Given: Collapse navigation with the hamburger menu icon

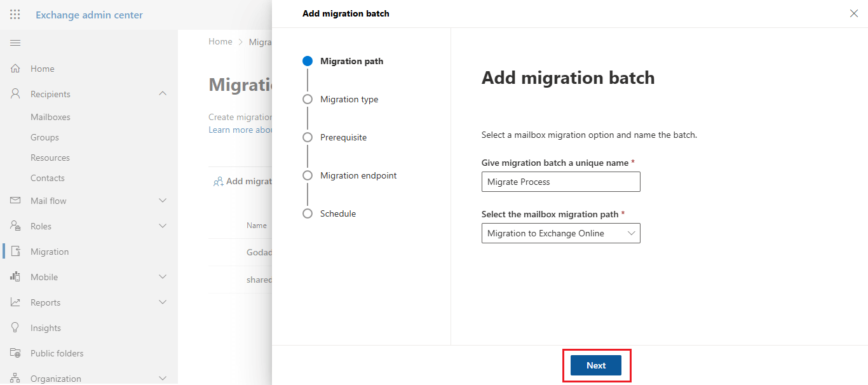Looking at the screenshot, I should (x=15, y=43).
